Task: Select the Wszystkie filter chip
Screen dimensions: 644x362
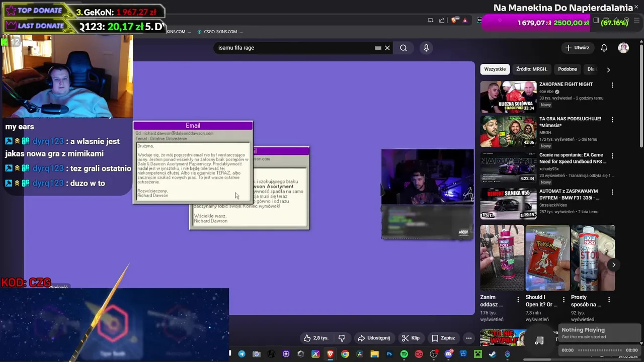Action: pyautogui.click(x=495, y=69)
